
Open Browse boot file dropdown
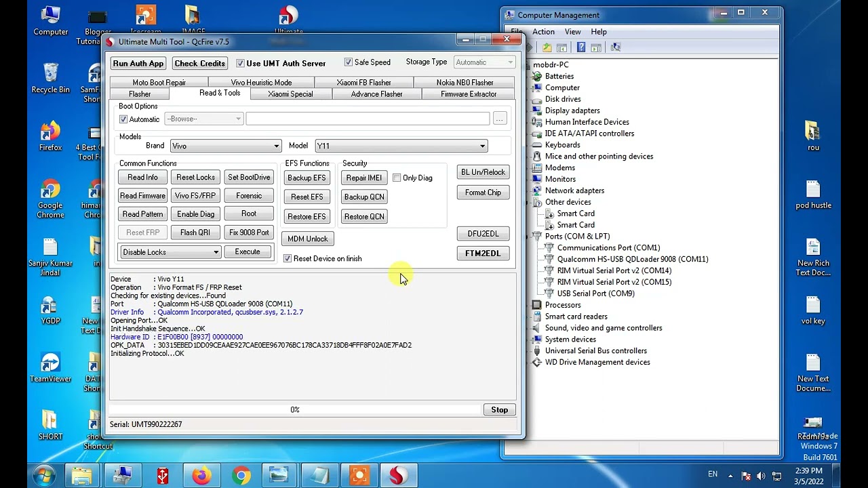203,119
